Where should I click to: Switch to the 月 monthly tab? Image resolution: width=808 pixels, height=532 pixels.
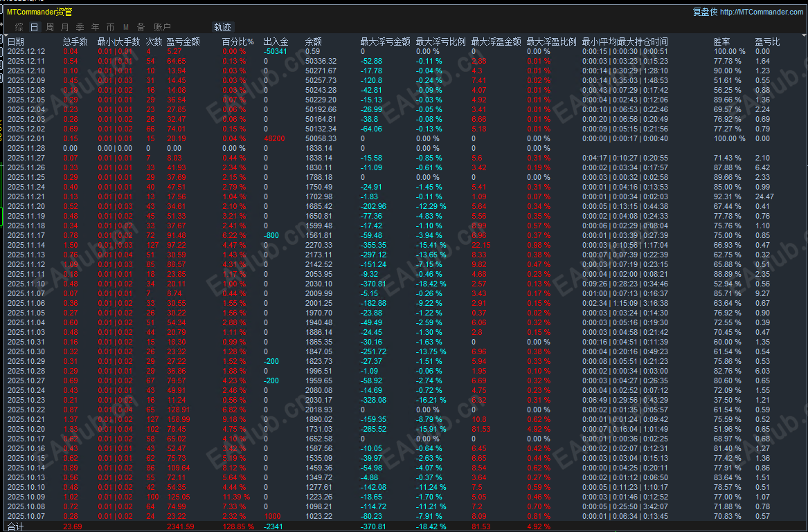tap(64, 27)
